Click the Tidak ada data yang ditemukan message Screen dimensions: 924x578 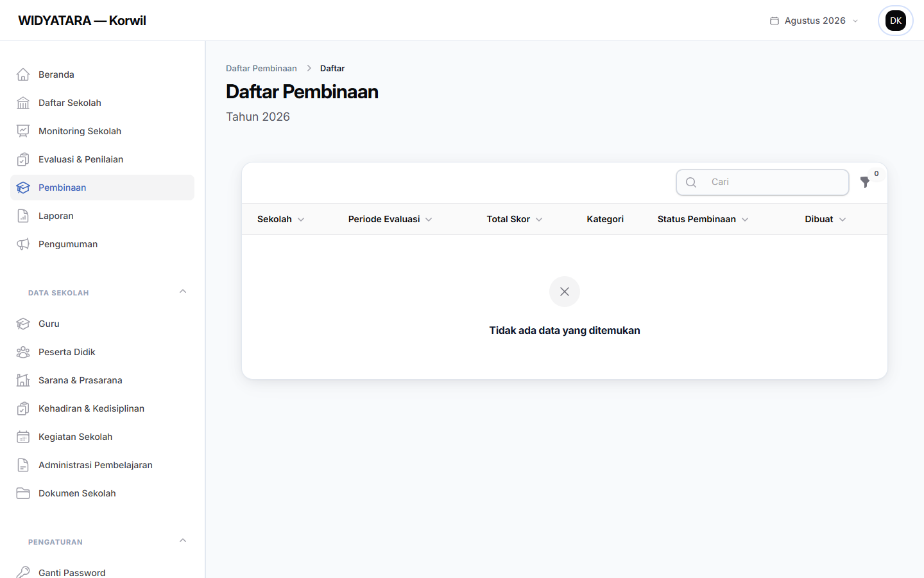565,330
